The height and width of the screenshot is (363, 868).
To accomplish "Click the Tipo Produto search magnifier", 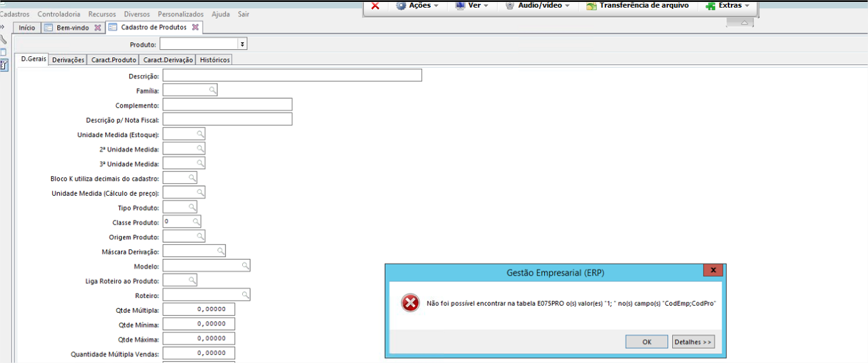I will (x=192, y=207).
